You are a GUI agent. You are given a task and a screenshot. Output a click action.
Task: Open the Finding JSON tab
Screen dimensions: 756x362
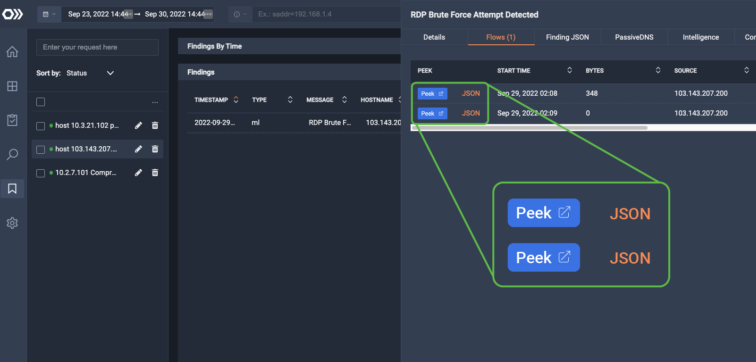click(567, 37)
